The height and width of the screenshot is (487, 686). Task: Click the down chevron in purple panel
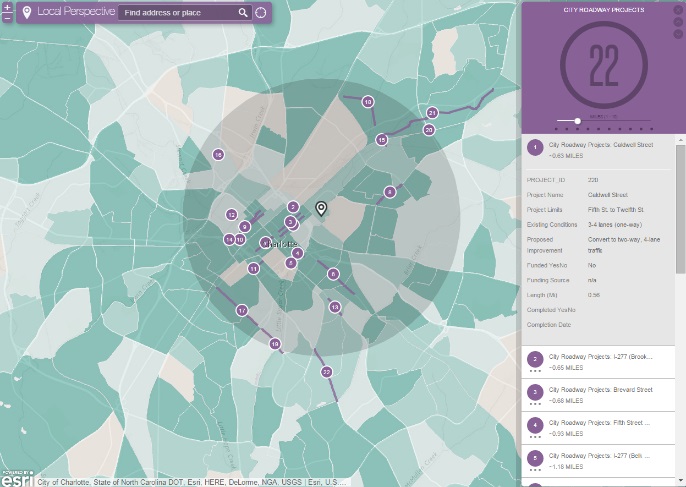click(x=678, y=34)
